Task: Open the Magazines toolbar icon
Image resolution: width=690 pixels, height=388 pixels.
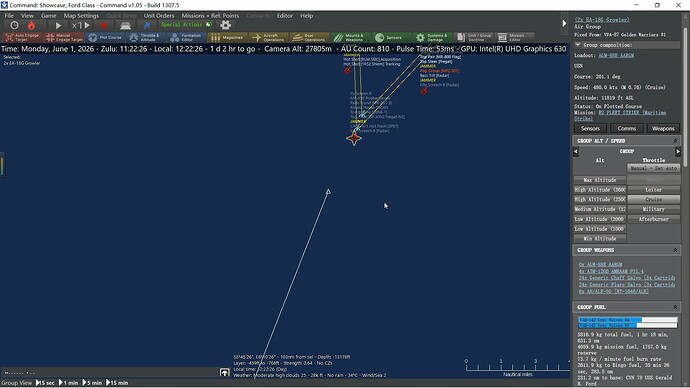Action: [228, 38]
